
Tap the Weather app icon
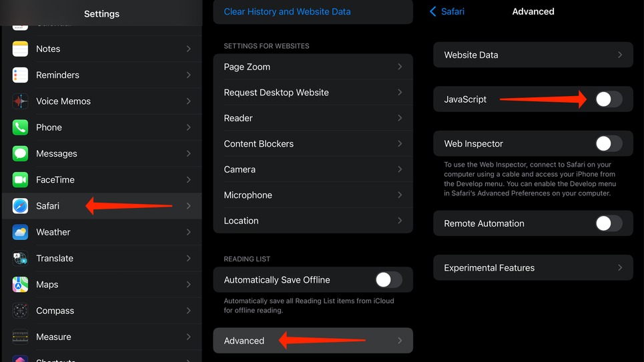point(20,232)
